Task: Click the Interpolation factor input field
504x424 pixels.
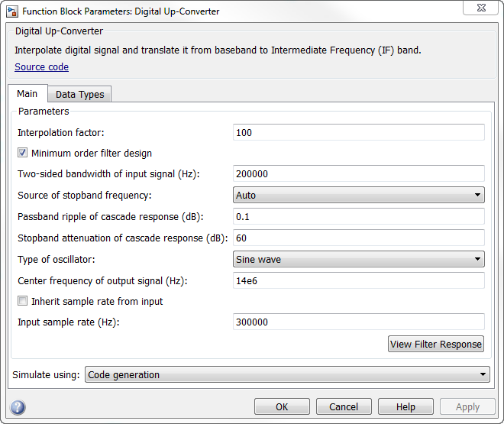Action: click(x=358, y=133)
